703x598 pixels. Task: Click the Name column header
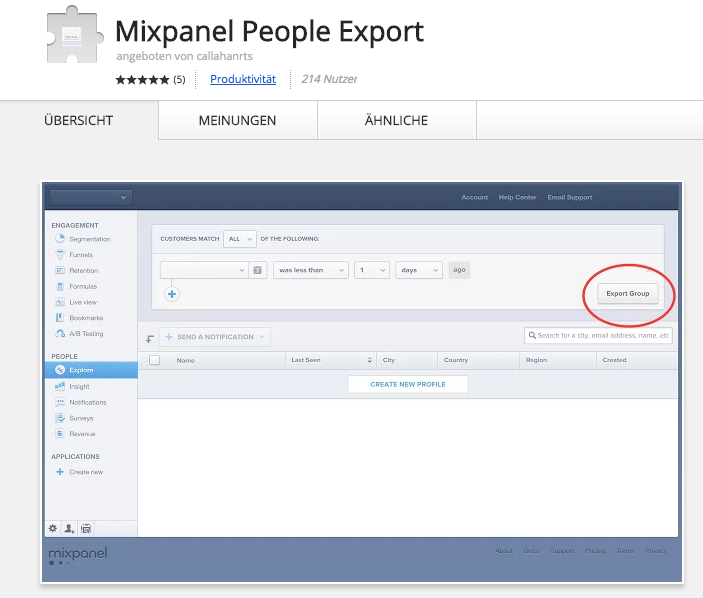click(186, 360)
